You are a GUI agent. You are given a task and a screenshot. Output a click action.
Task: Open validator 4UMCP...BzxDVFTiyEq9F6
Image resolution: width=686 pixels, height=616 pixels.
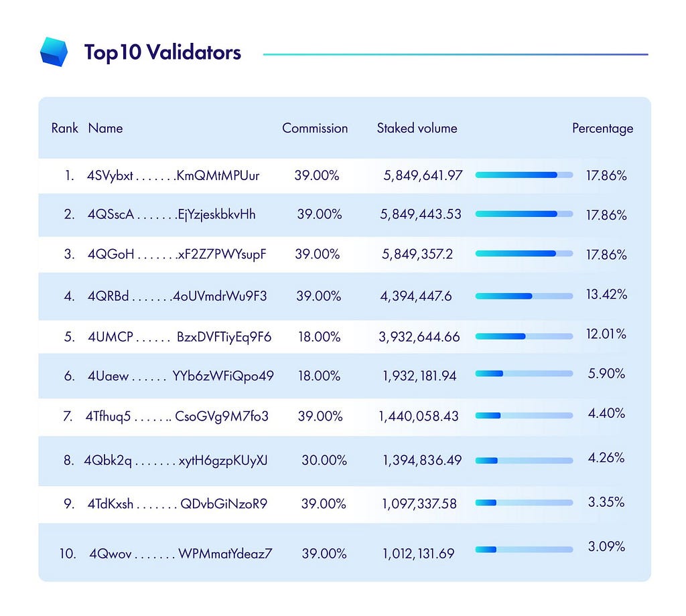point(180,337)
